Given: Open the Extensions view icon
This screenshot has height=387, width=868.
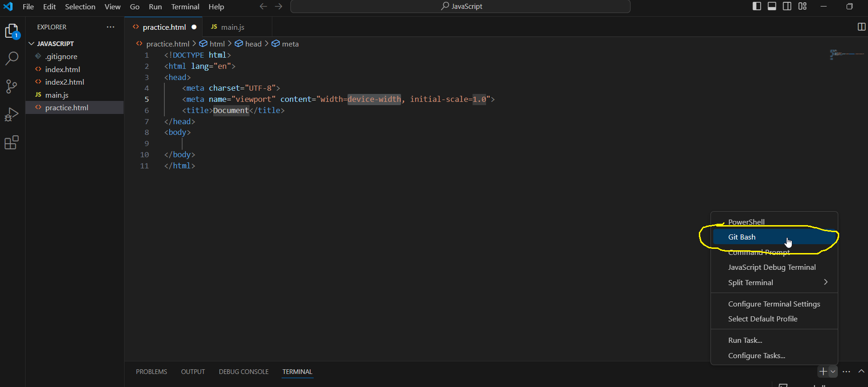Looking at the screenshot, I should click(12, 142).
